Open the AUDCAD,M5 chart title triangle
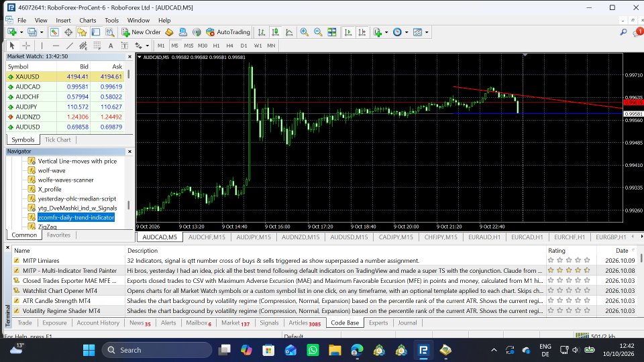 click(140, 57)
